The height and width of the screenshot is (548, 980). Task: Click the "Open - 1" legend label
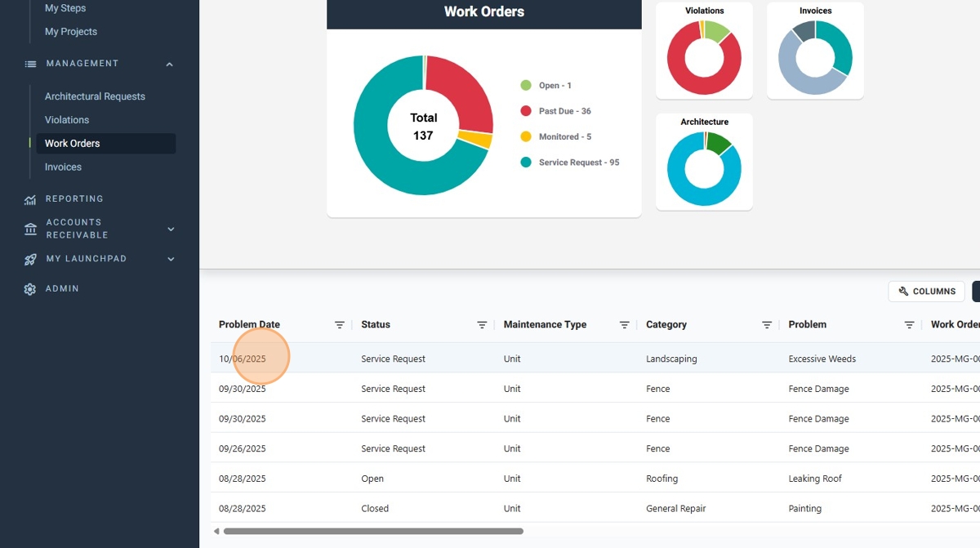[x=555, y=86]
